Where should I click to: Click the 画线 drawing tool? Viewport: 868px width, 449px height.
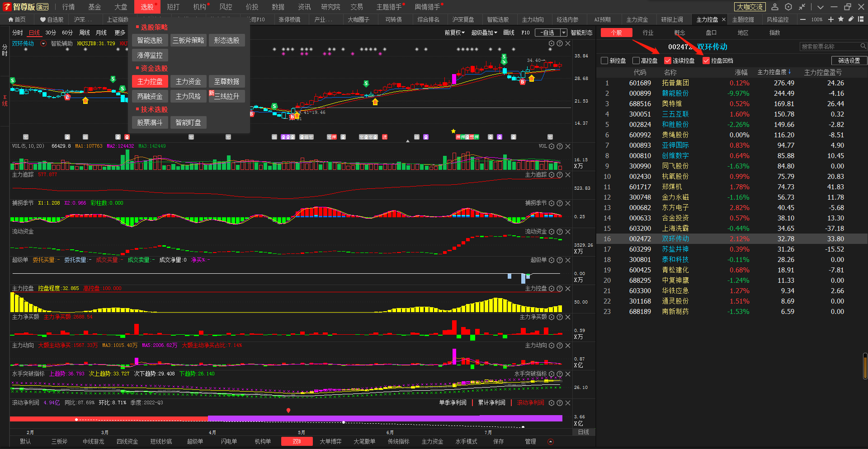click(509, 33)
